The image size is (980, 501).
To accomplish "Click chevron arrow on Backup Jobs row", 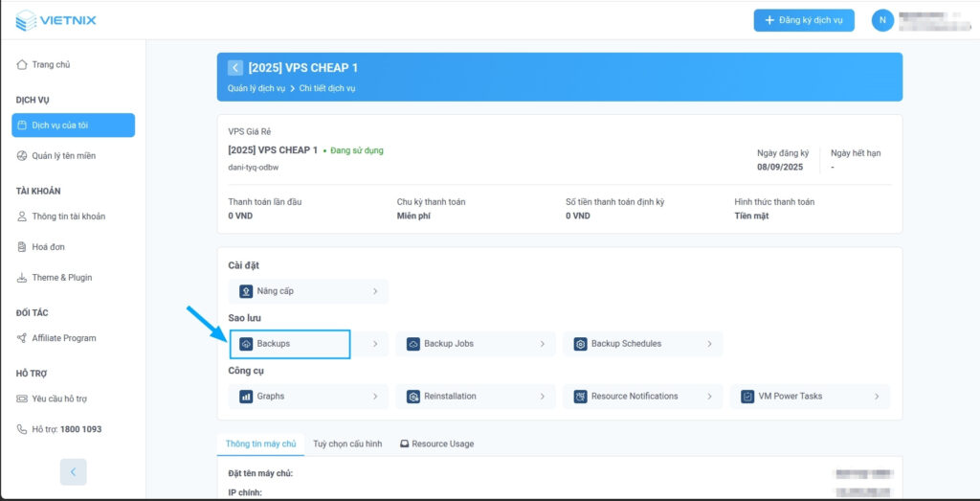I will tap(543, 344).
